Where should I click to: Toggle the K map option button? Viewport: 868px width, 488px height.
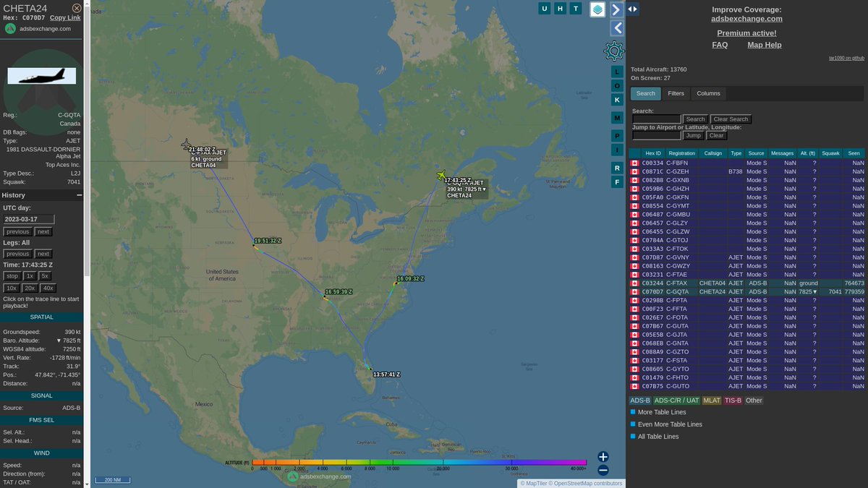[617, 100]
